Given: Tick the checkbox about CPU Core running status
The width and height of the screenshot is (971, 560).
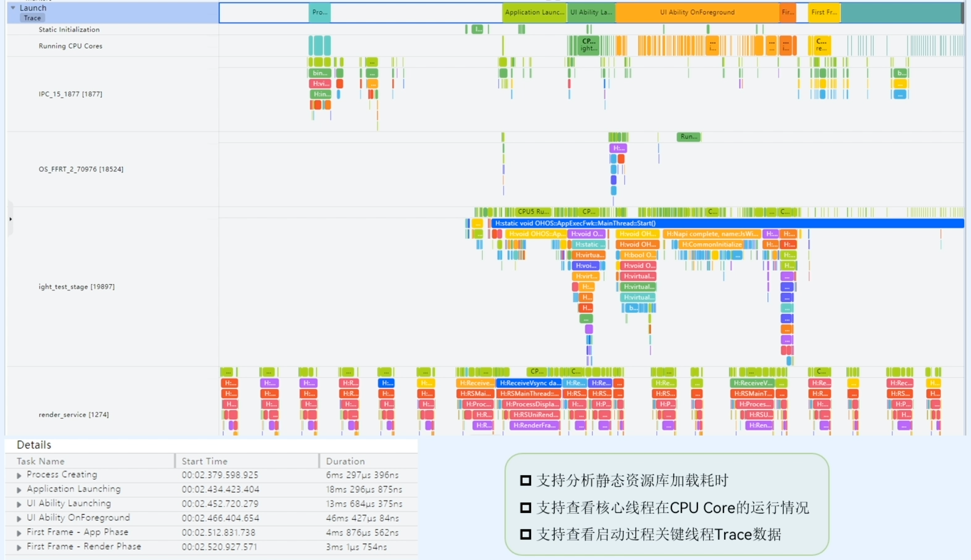Looking at the screenshot, I should pyautogui.click(x=525, y=507).
